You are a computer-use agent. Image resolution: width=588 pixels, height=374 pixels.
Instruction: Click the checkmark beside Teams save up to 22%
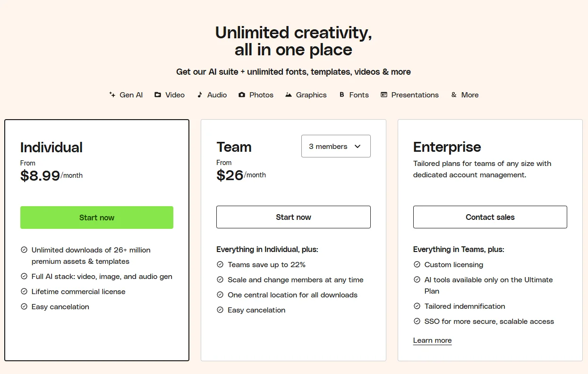click(x=220, y=264)
